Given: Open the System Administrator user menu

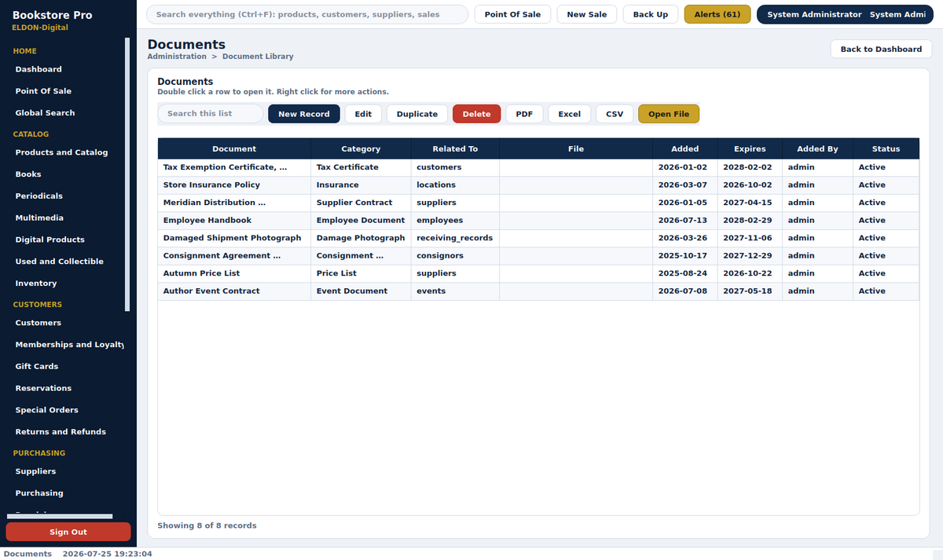Looking at the screenshot, I should (845, 14).
